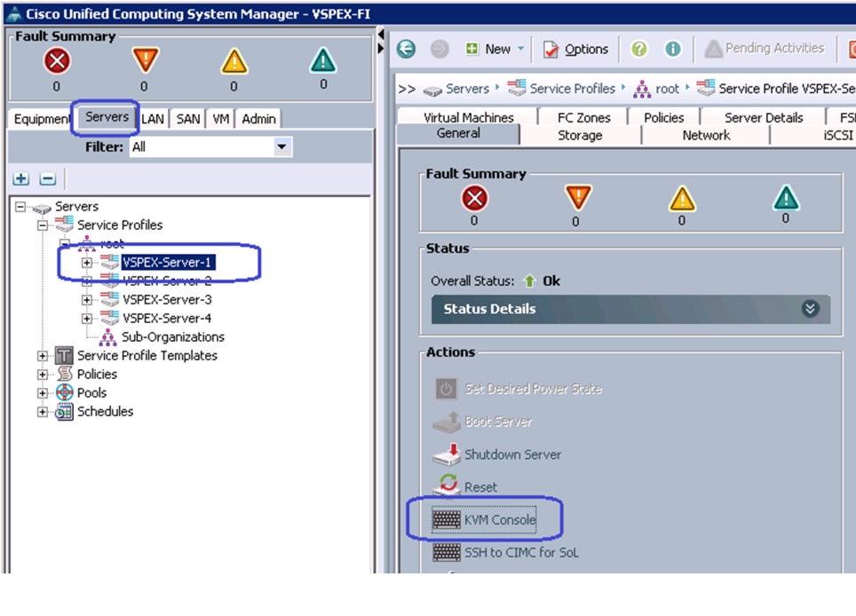
Task: Select the General tab
Action: [x=458, y=134]
